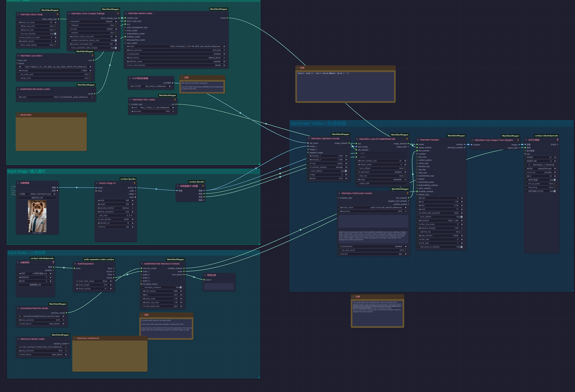Screen dimensions: 575x392
Task: Collapse the WanVideo Sampler node title dot
Action: pos(418,140)
